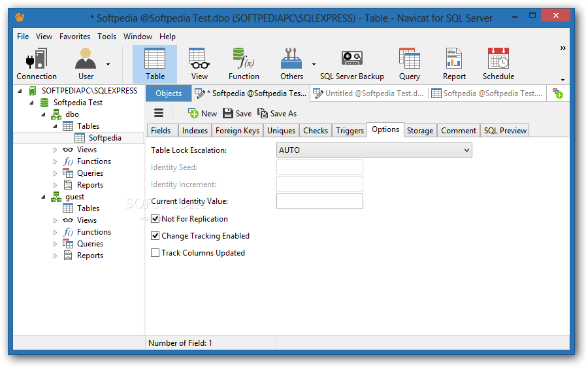Open the toolbar options arrow at far right

coord(563,80)
